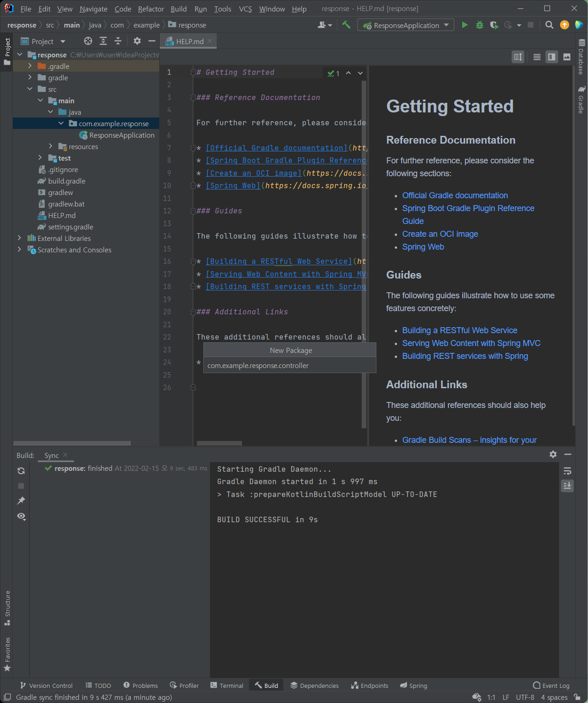Click the New Package name input field

coord(290,365)
